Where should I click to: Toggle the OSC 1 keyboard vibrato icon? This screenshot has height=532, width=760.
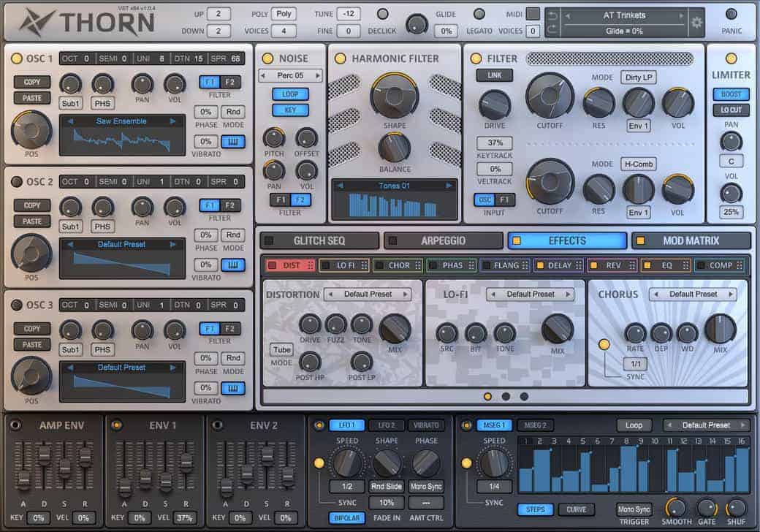(x=233, y=142)
